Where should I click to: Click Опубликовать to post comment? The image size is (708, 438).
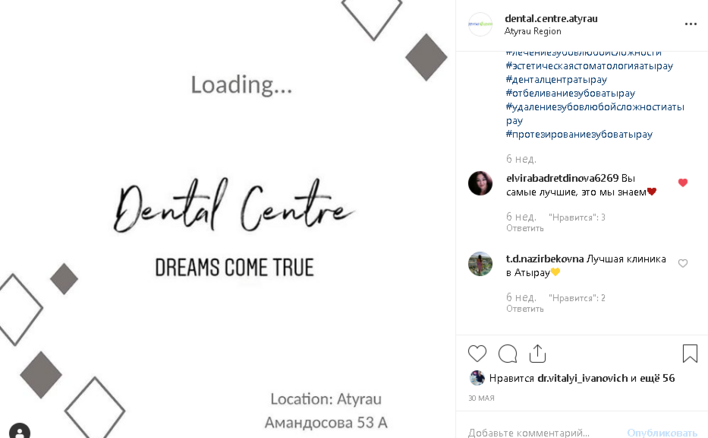[x=662, y=433]
